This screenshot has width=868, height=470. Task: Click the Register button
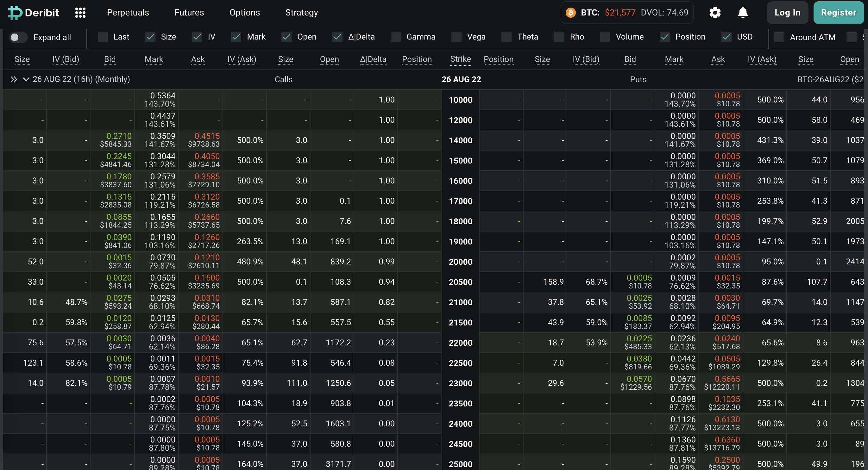(x=838, y=12)
